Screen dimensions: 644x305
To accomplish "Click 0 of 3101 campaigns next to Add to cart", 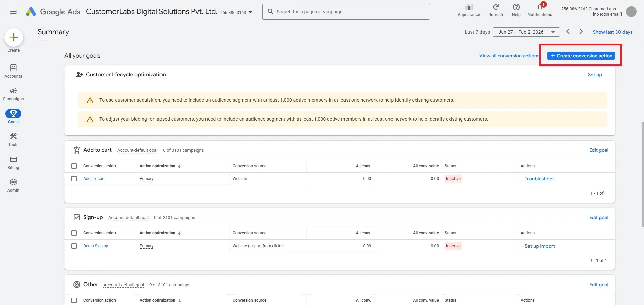I will (x=183, y=150).
